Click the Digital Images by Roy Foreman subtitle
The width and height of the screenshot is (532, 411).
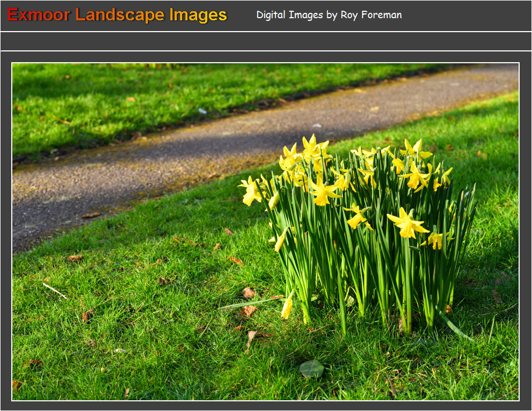point(329,15)
